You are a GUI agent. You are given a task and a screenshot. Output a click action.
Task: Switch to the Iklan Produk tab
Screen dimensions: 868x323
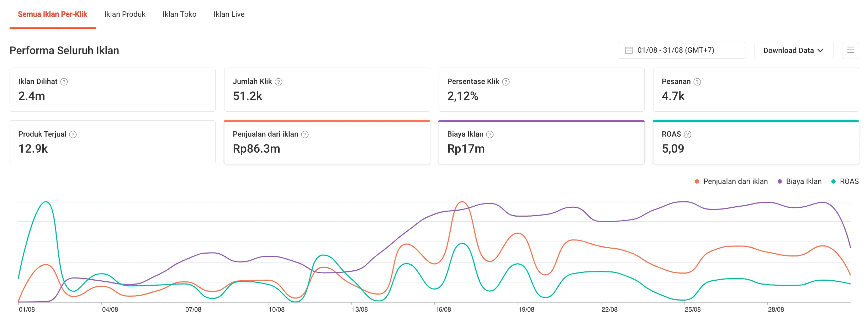point(125,14)
